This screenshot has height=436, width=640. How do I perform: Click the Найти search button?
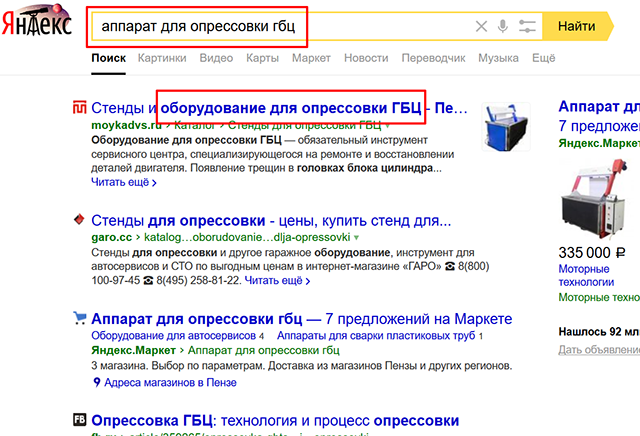[577, 27]
